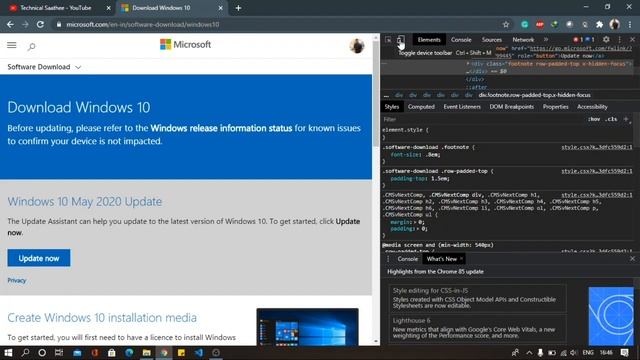Click the Windows 10 laptop image

click(x=307, y=327)
